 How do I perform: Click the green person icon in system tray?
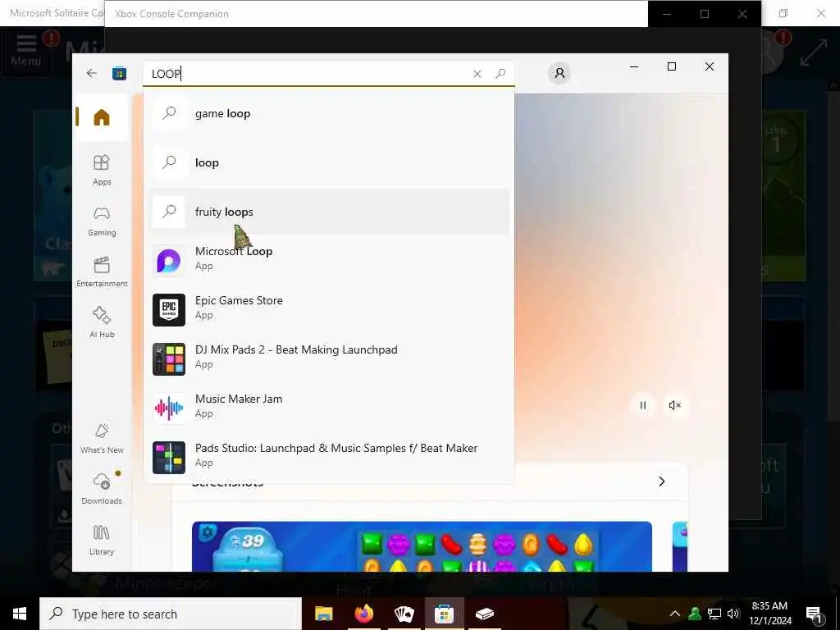[695, 614]
